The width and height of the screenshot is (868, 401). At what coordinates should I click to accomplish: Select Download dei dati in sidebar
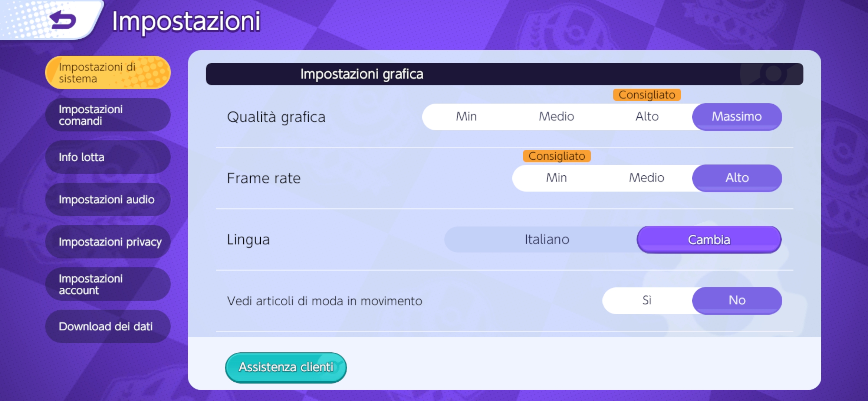(x=108, y=326)
